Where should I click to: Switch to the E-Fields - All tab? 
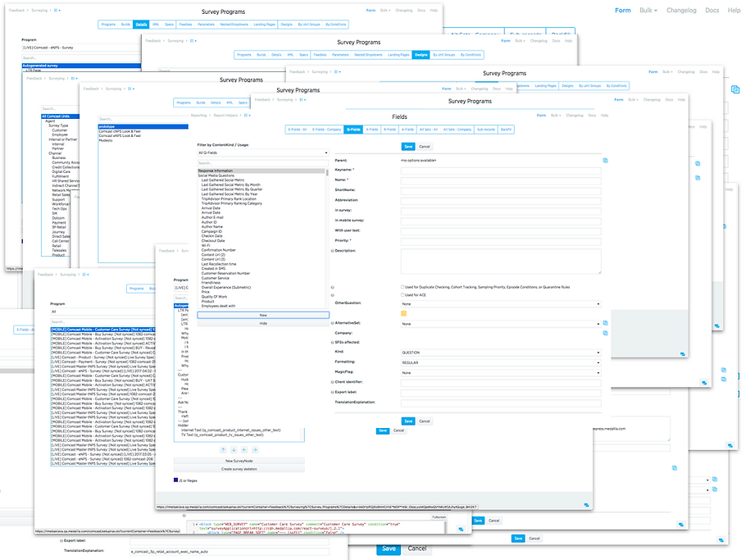[x=298, y=130]
